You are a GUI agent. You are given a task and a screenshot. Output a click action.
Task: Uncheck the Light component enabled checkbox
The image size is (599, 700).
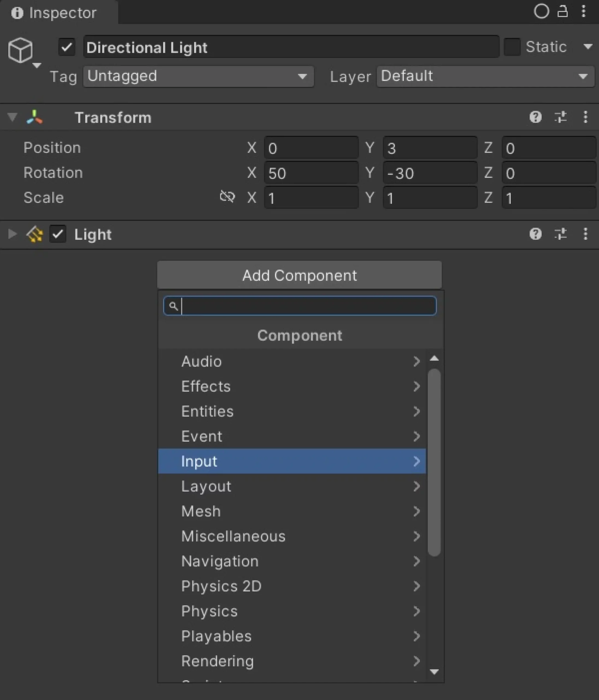[x=58, y=234]
